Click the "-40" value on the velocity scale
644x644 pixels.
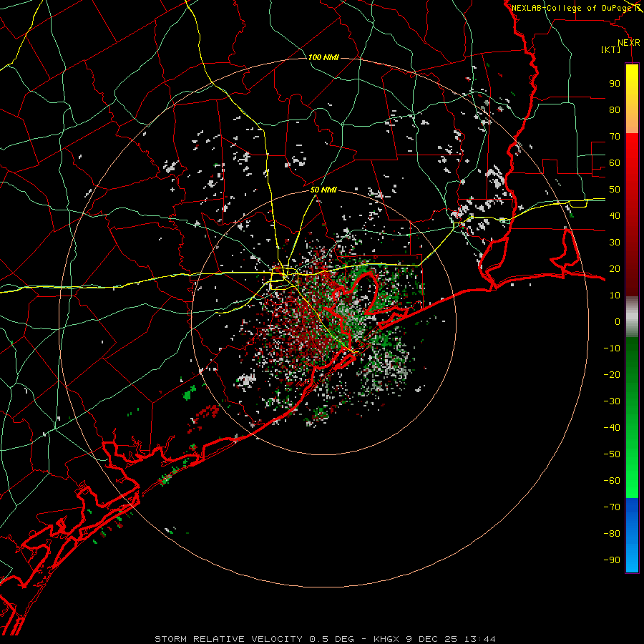(612, 428)
